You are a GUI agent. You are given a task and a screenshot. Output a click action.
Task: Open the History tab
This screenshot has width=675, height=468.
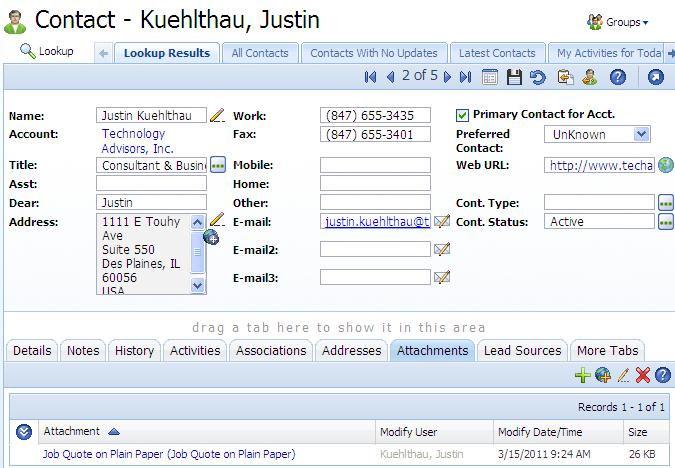coord(134,350)
